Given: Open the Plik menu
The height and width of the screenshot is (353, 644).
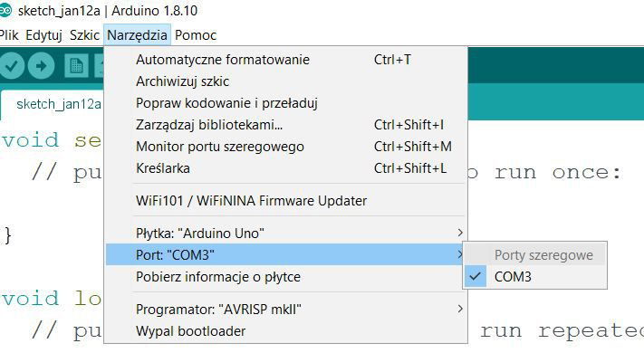Looking at the screenshot, I should 9,35.
